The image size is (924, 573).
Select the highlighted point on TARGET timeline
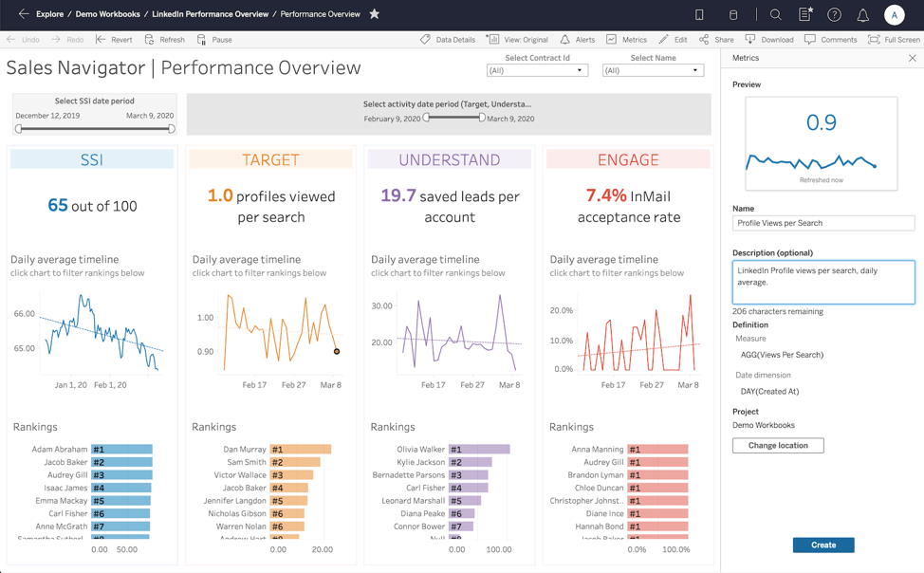coord(337,351)
